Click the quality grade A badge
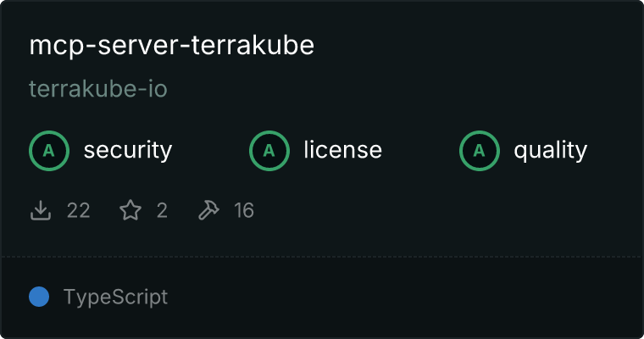644x339 pixels. pos(480,151)
